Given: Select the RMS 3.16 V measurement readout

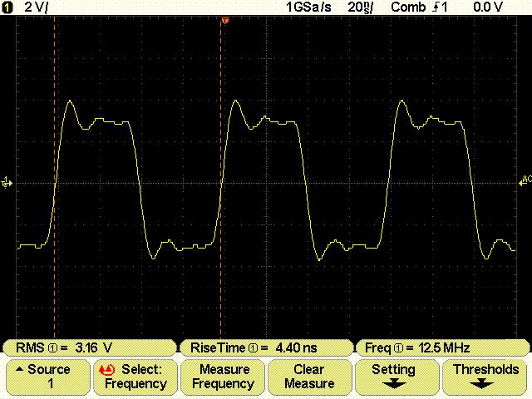Looking at the screenshot, I should tap(89, 347).
